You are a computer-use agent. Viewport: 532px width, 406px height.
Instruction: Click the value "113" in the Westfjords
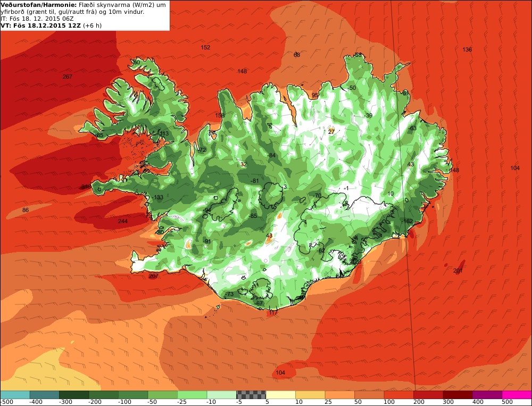click(164, 133)
